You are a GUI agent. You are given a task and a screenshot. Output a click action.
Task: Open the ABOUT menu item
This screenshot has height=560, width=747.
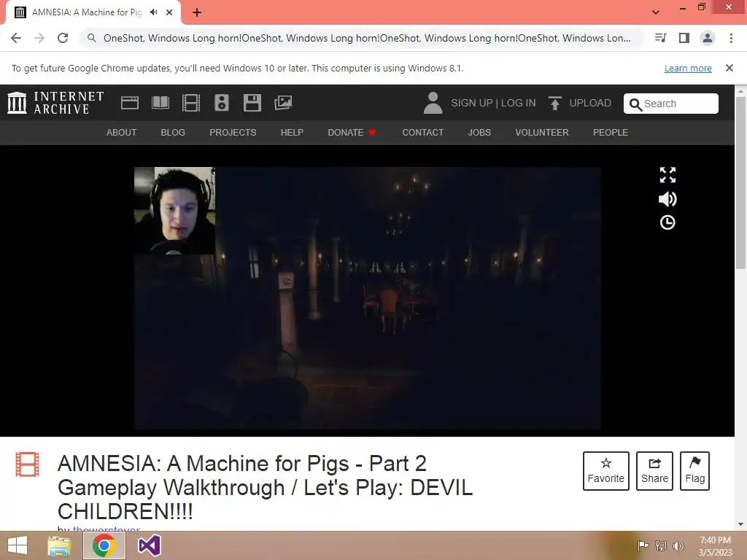coord(122,133)
